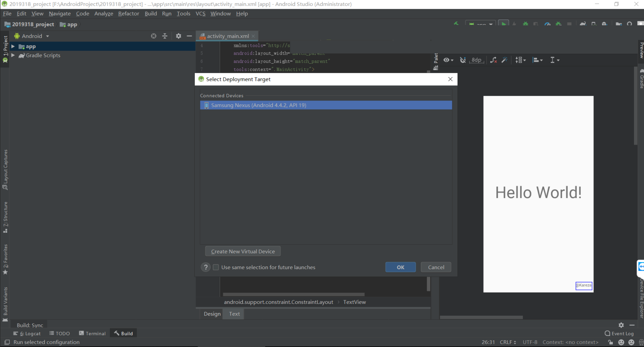Viewport: 644px width, 347px height.
Task: Click the sad face feedback icon
Action: pos(631,342)
